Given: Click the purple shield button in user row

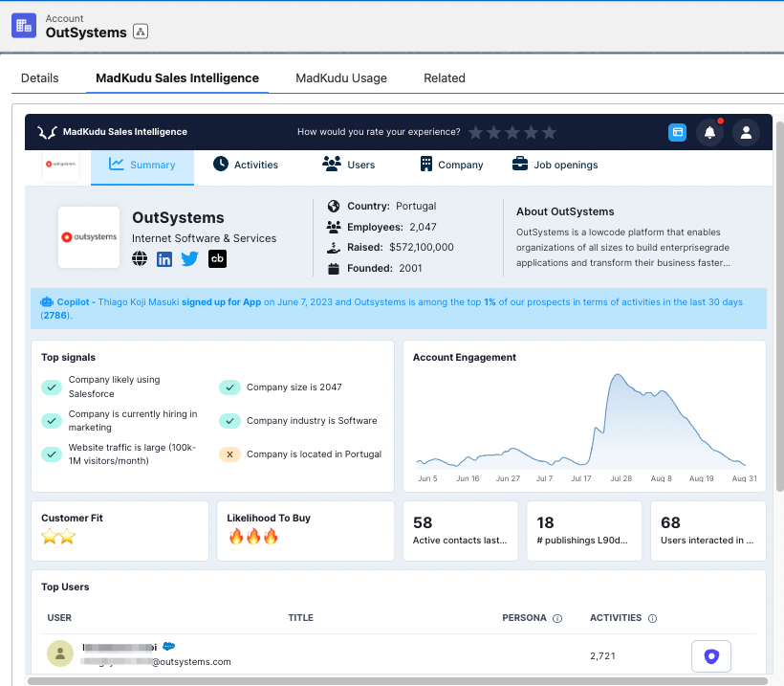Looking at the screenshot, I should pos(711,656).
